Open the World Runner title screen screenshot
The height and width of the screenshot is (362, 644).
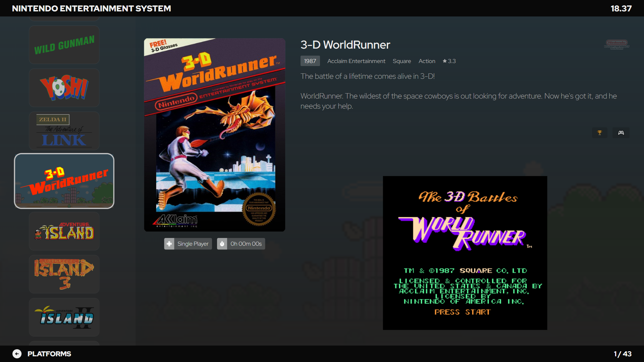tap(465, 253)
